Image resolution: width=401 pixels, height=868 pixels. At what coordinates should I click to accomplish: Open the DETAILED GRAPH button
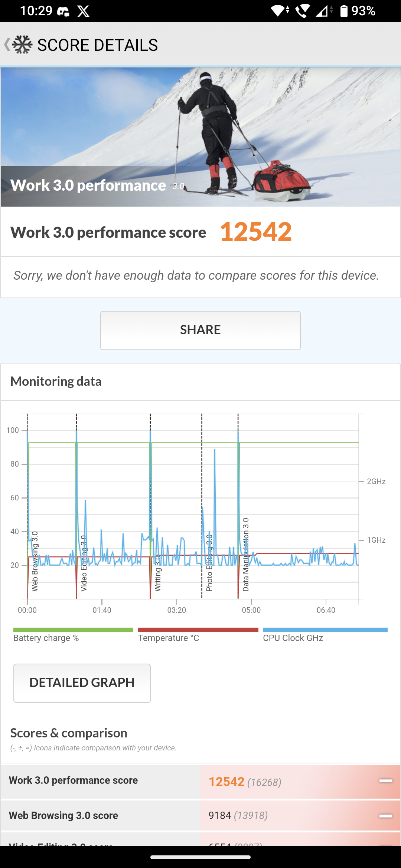[82, 683]
